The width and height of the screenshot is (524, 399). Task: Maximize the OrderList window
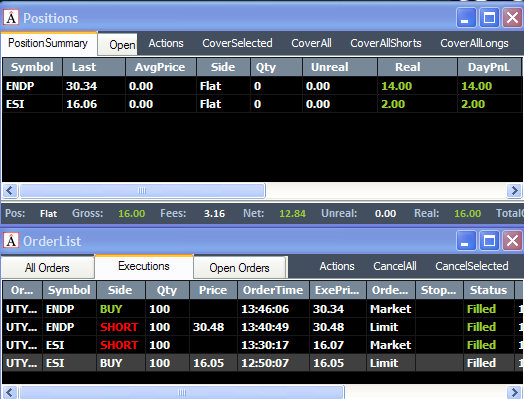click(x=490, y=240)
